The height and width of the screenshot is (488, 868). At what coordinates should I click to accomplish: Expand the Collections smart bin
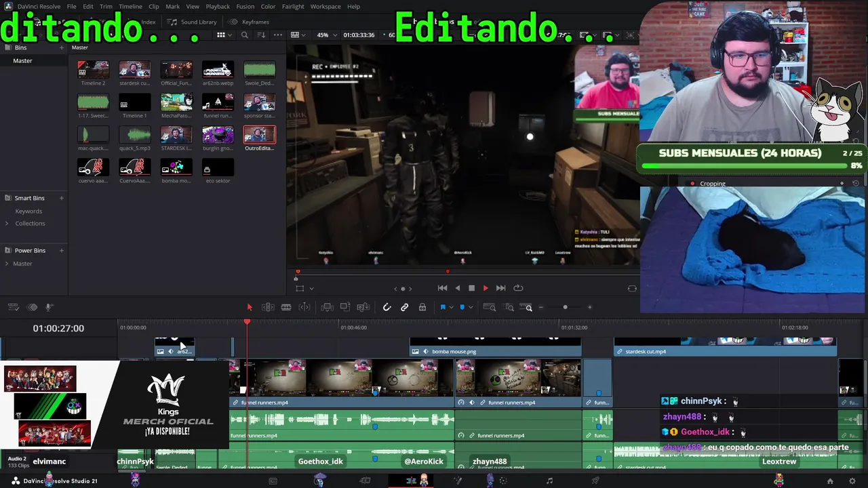coord(7,223)
